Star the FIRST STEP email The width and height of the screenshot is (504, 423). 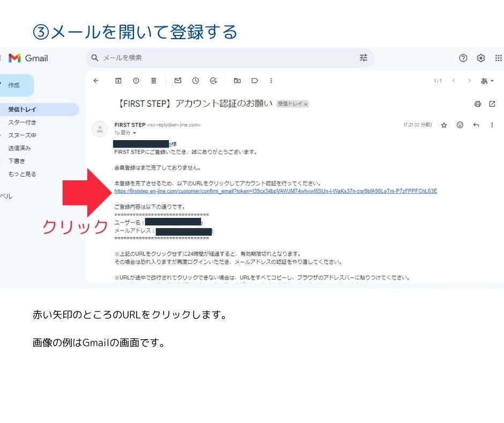tap(444, 125)
